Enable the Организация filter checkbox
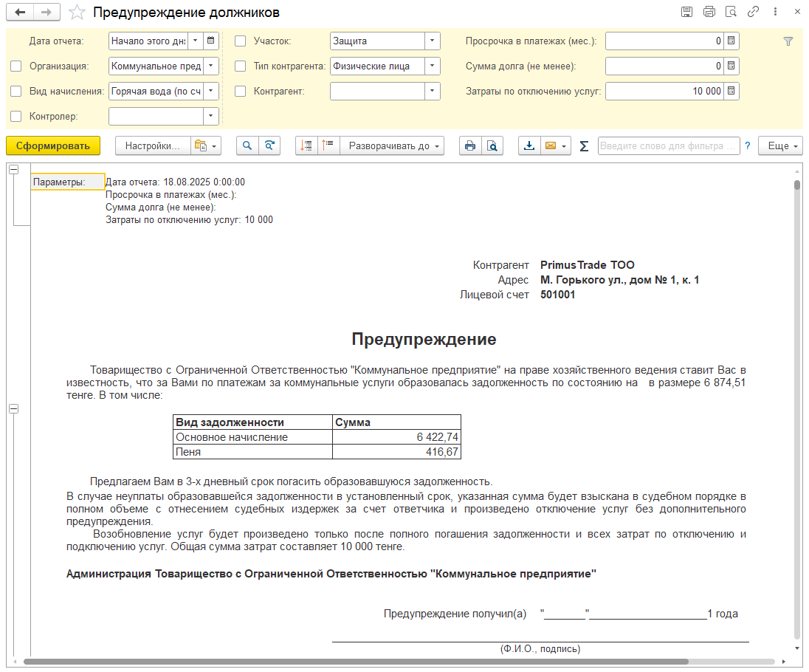The image size is (809, 672). (16, 66)
